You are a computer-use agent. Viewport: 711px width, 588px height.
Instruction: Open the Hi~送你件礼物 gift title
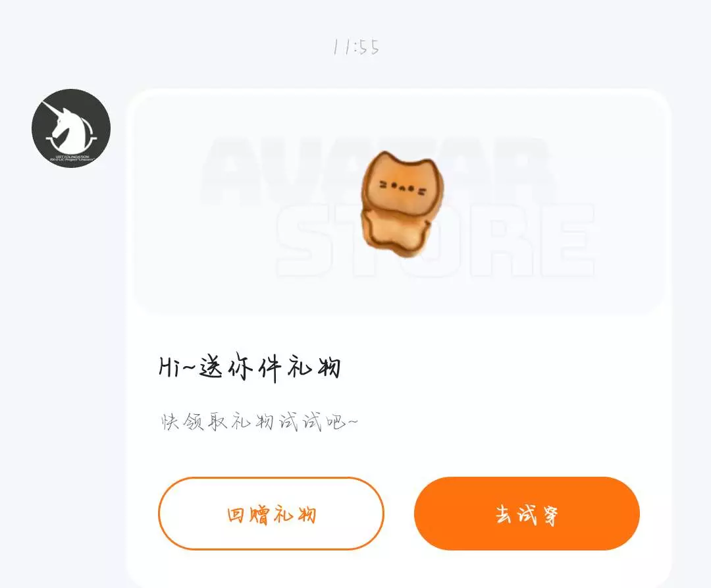click(x=250, y=367)
